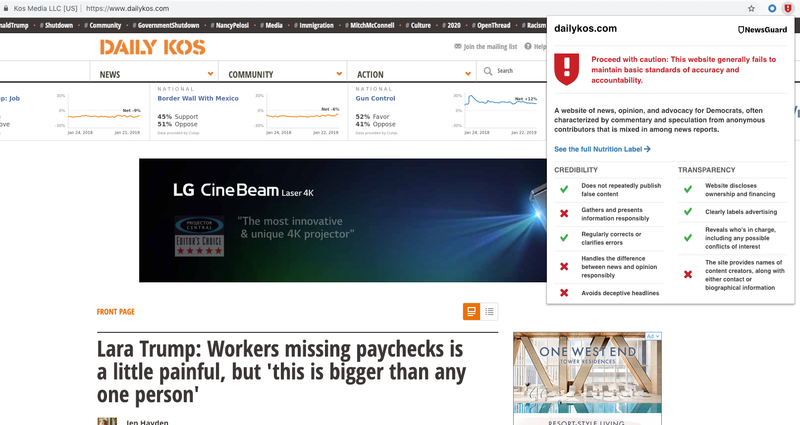The width and height of the screenshot is (800, 425).
Task: Open the GovernmentShutdown tag
Action: point(166,25)
